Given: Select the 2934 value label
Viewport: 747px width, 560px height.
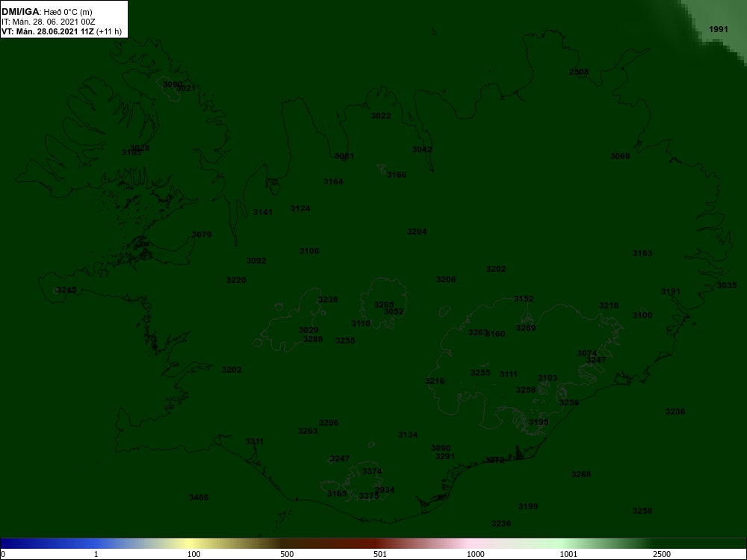Looking at the screenshot, I should 385,490.
